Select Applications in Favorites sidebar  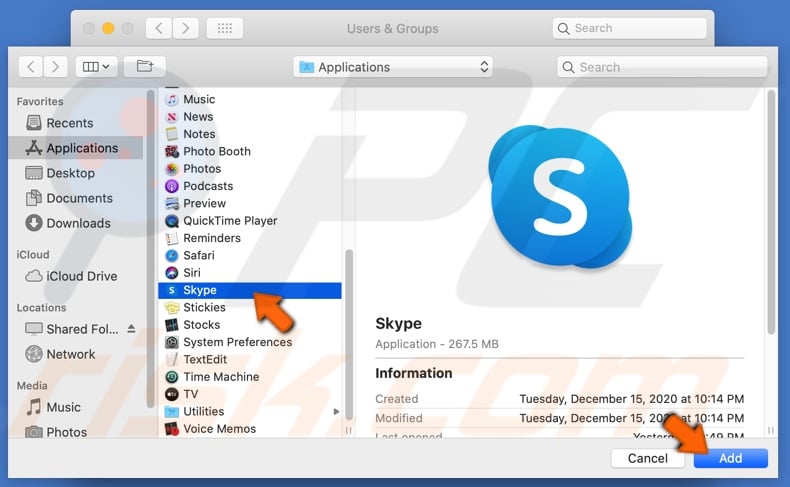pos(76,148)
